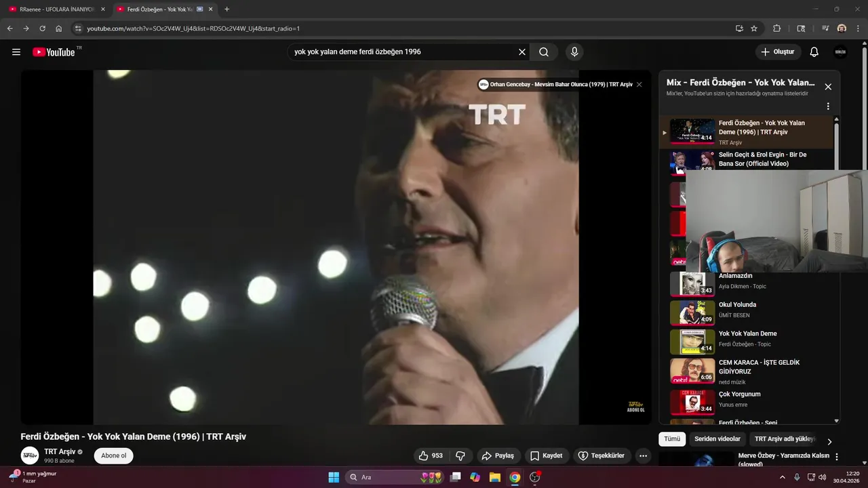Play Ferdi Özbeğen - Yok Yok Yalan Deme (1996) in playlist
868x488 pixels.
click(747, 132)
